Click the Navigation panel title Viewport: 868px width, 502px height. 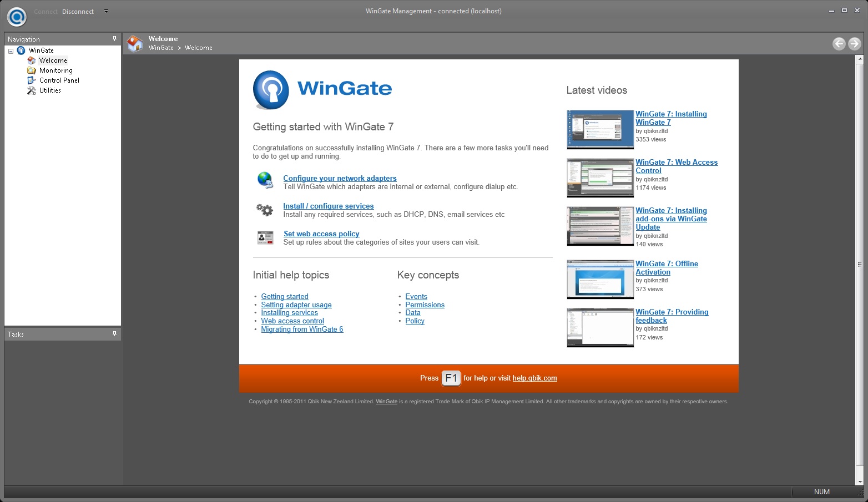(24, 39)
